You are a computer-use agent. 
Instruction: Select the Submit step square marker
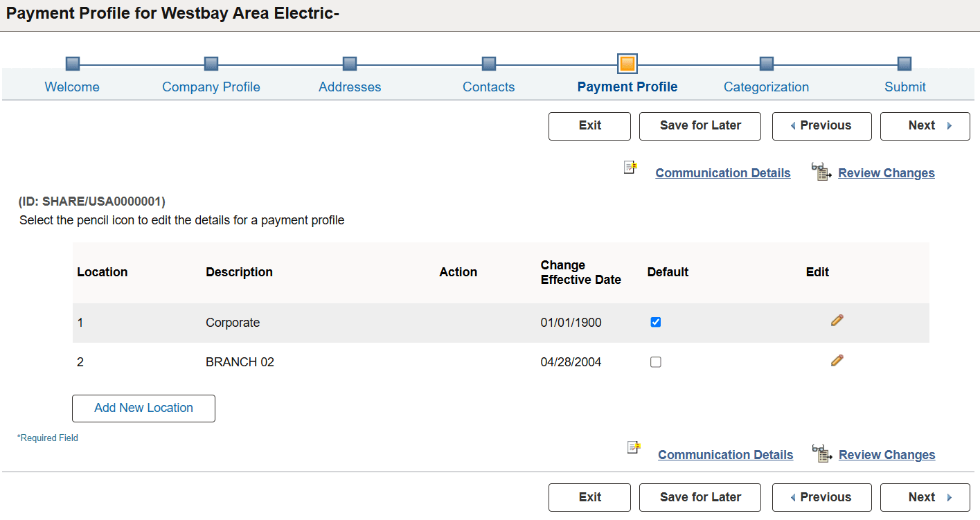(905, 62)
